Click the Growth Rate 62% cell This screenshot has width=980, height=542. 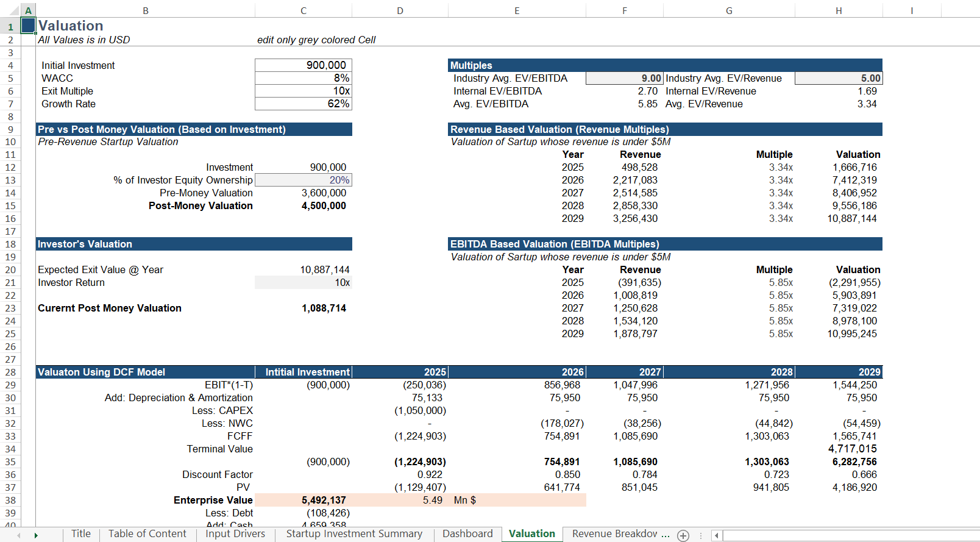click(x=304, y=104)
